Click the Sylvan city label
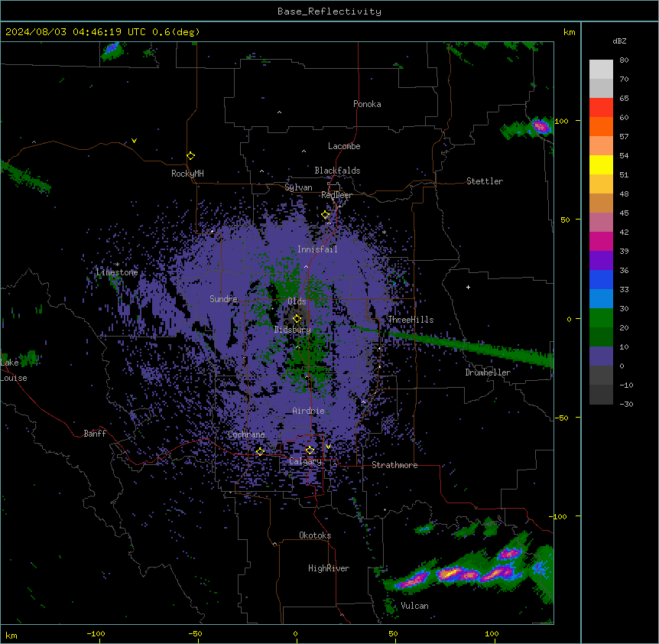This screenshot has width=659, height=644. coord(298,187)
